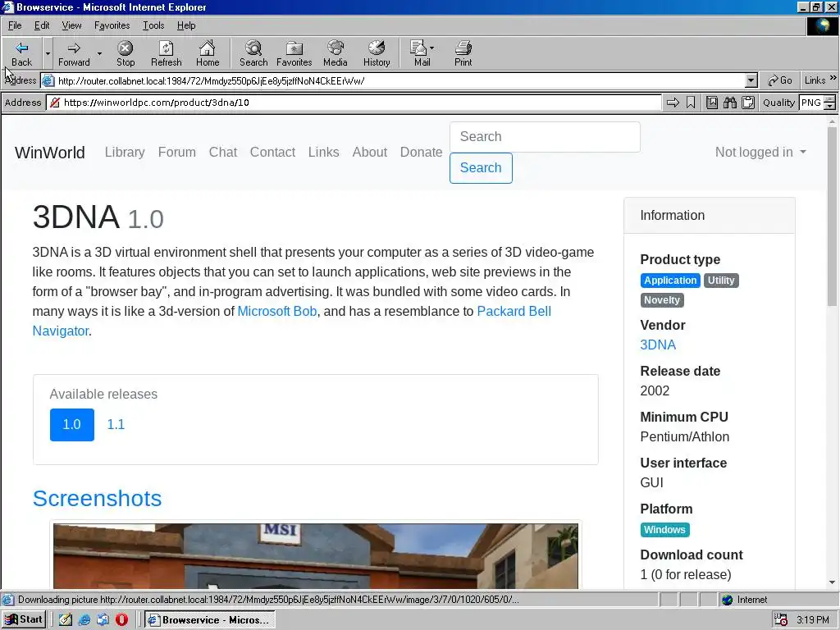Viewport: 840px width, 630px height.
Task: Stop page loading with the Stop button
Action: tap(126, 53)
